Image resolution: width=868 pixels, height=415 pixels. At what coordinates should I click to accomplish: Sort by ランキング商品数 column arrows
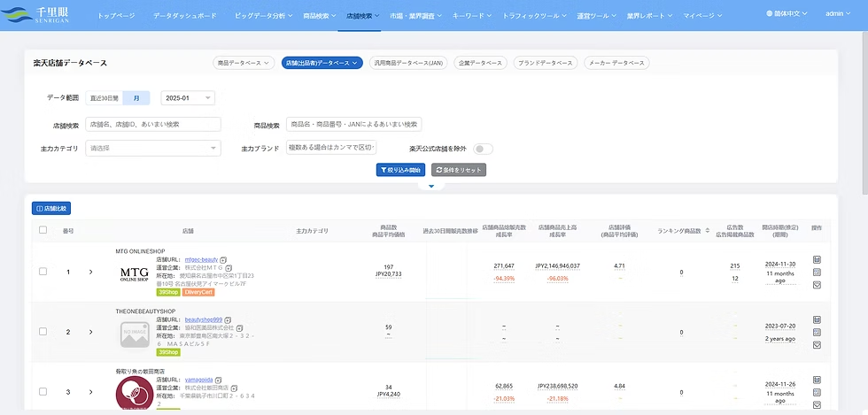[708, 231]
